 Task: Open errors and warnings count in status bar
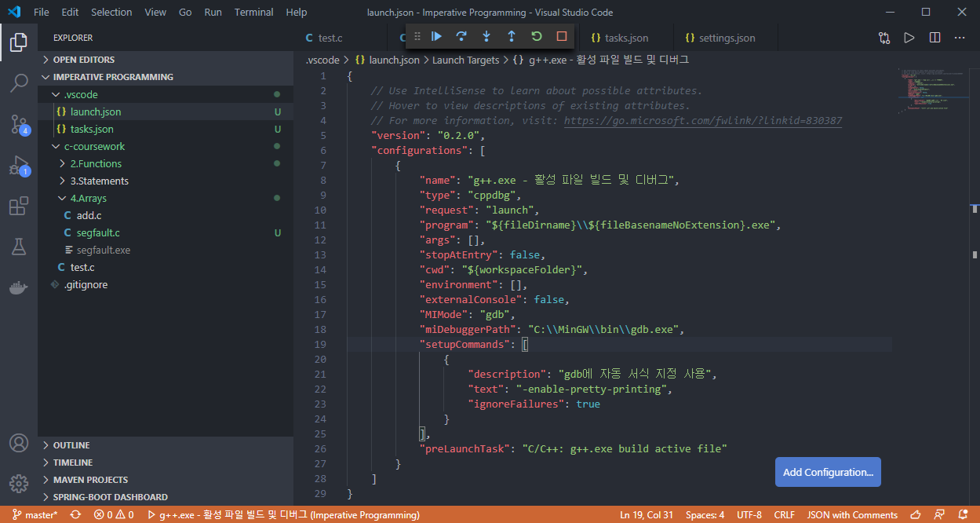[114, 515]
